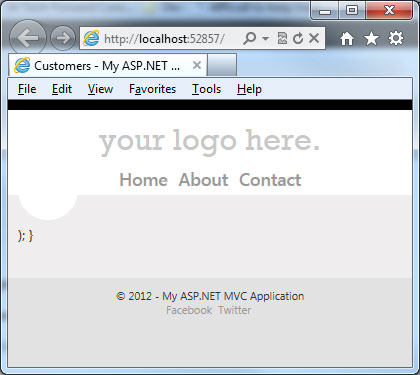The width and height of the screenshot is (420, 375).
Task: Open the Edit menu
Action: [62, 89]
